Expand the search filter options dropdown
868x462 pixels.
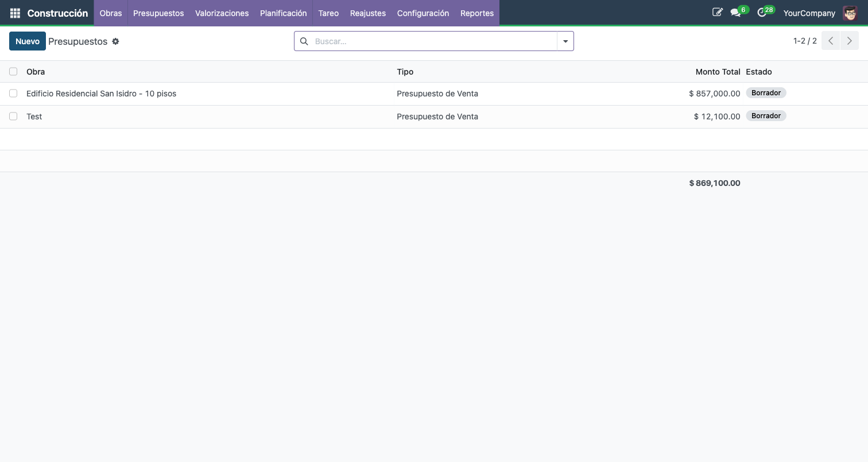(x=565, y=41)
